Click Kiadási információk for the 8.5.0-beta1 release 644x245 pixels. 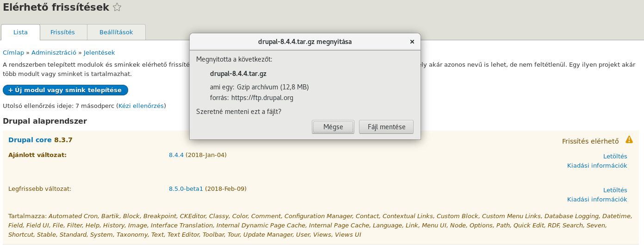point(597,200)
